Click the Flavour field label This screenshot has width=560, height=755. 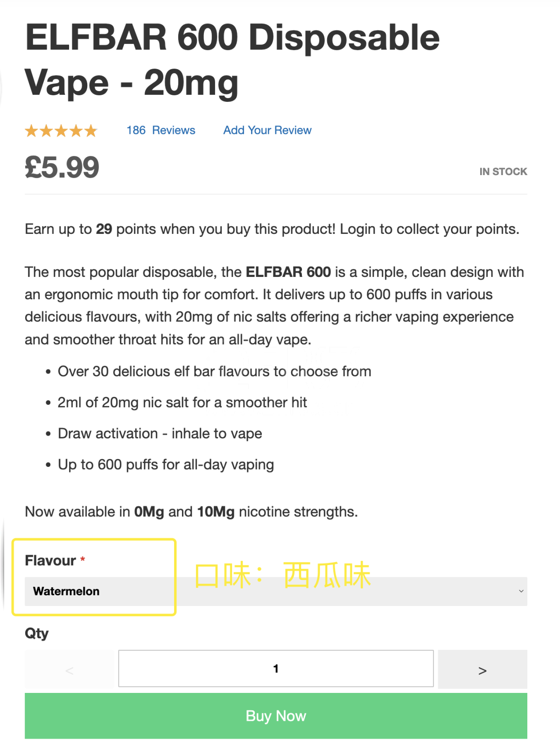tap(50, 560)
